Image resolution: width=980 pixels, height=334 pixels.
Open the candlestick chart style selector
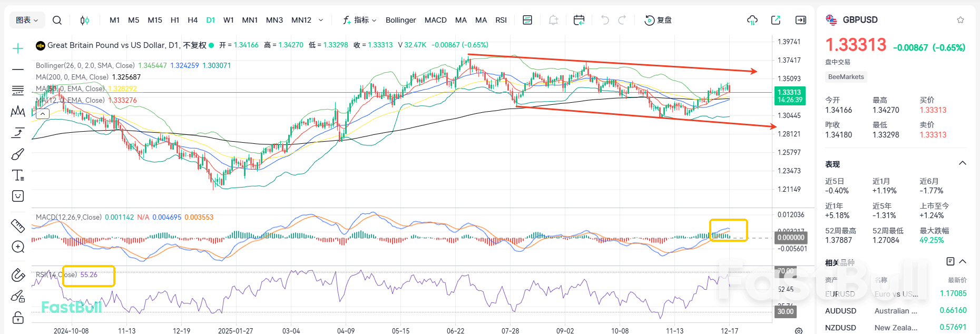pyautogui.click(x=84, y=20)
